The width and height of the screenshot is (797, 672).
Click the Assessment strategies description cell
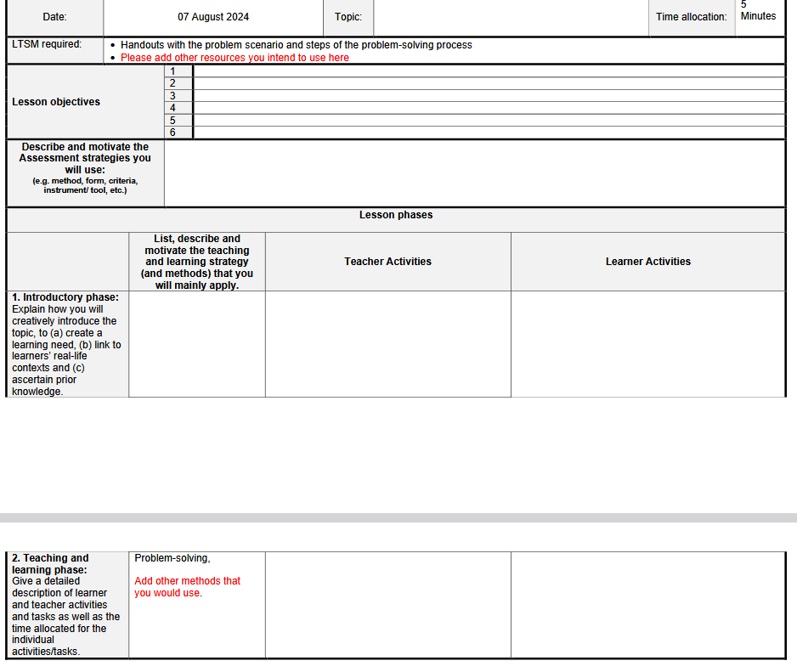click(476, 172)
